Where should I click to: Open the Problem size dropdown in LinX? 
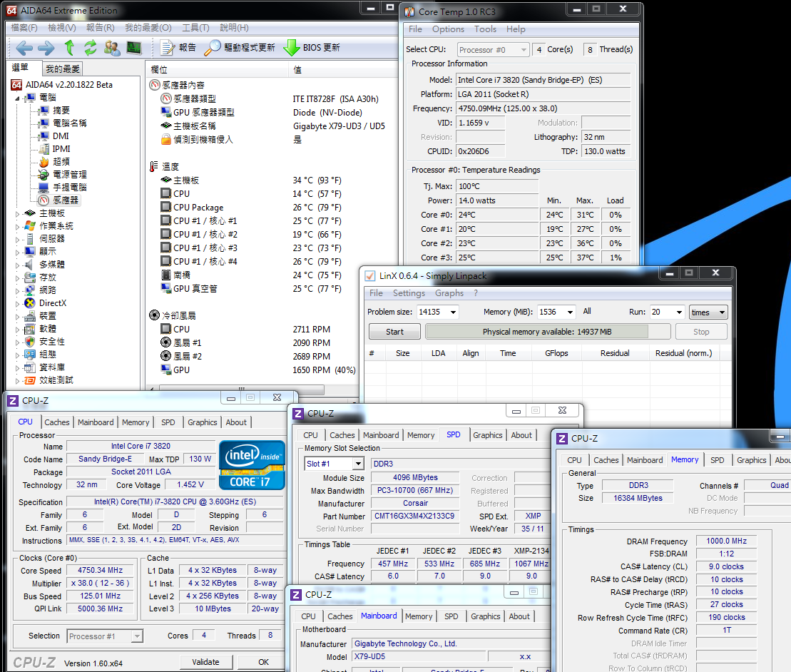(x=453, y=312)
